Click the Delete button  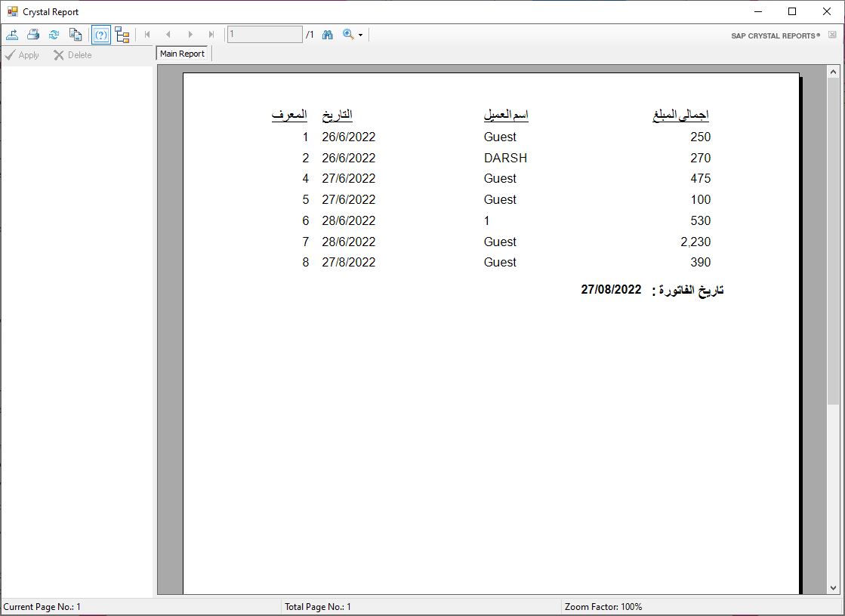click(x=72, y=55)
